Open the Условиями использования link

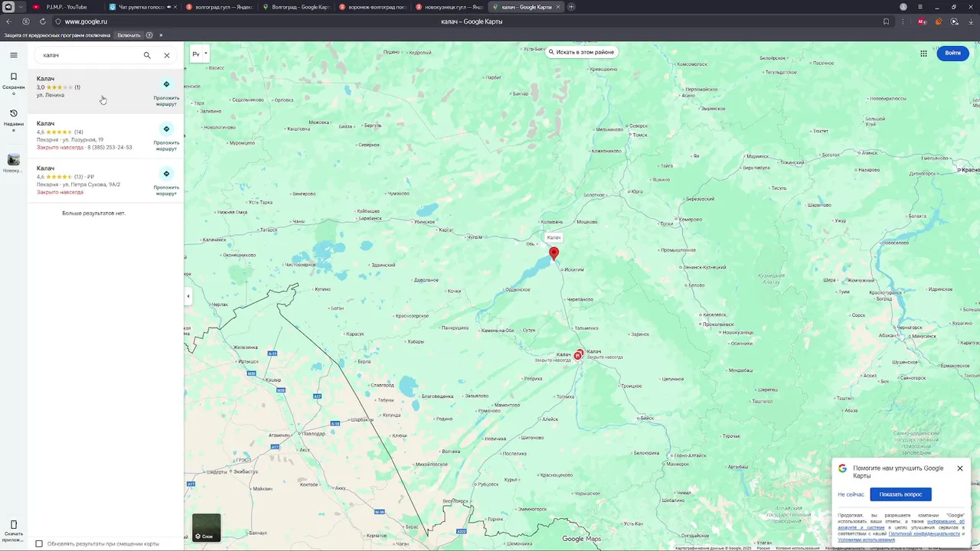point(866,540)
